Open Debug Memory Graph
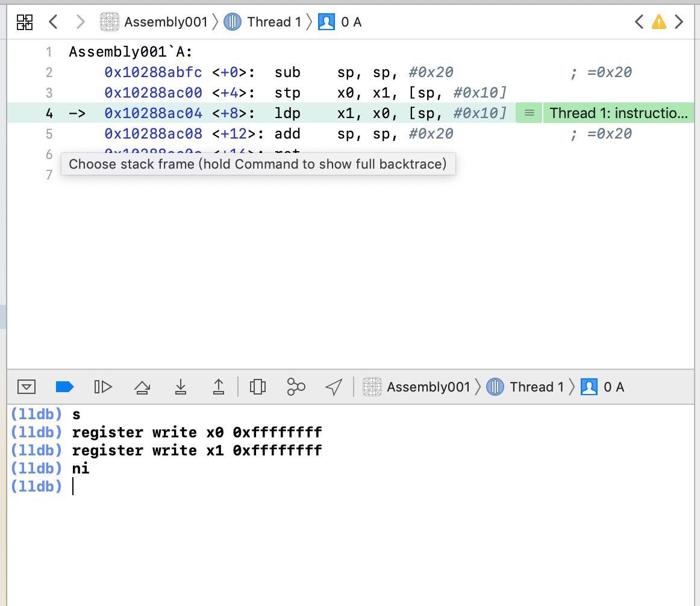700x606 pixels. pos(296,387)
